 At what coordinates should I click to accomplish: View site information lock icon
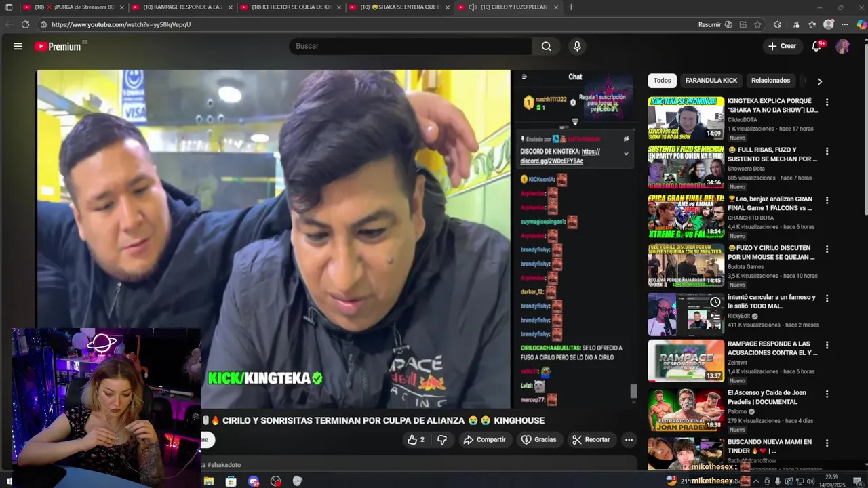[x=43, y=24]
